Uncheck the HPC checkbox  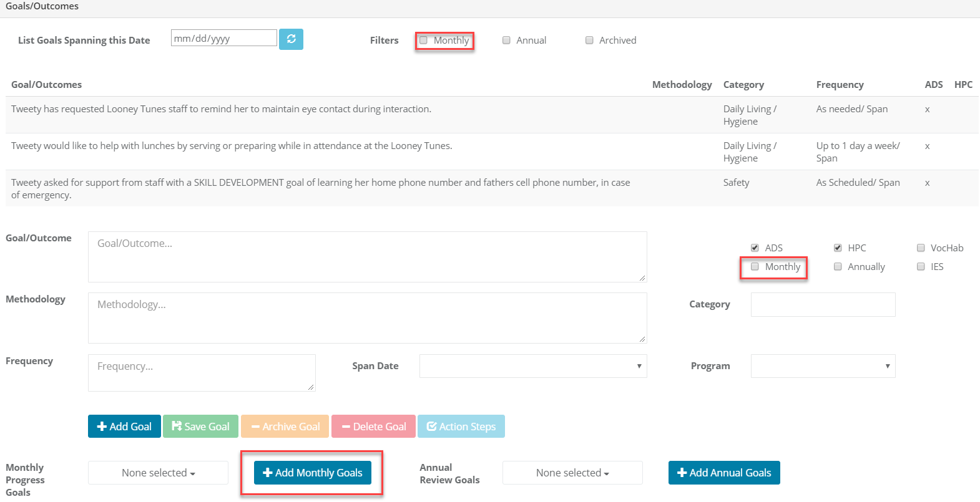click(x=838, y=248)
